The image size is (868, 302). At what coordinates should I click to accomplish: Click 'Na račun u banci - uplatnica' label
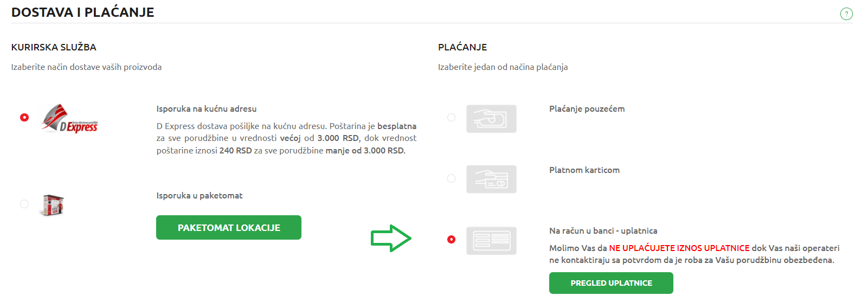[603, 231]
